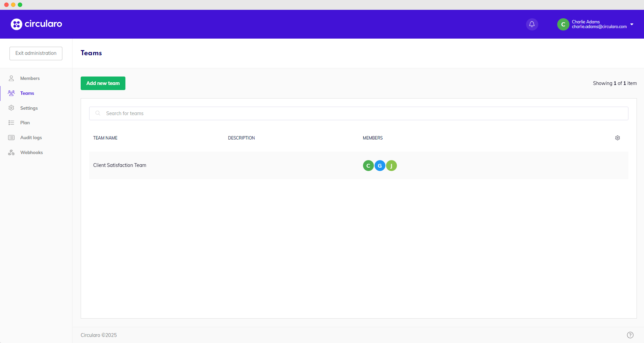Click the blue G member avatar
This screenshot has height=343, width=644.
(x=380, y=166)
